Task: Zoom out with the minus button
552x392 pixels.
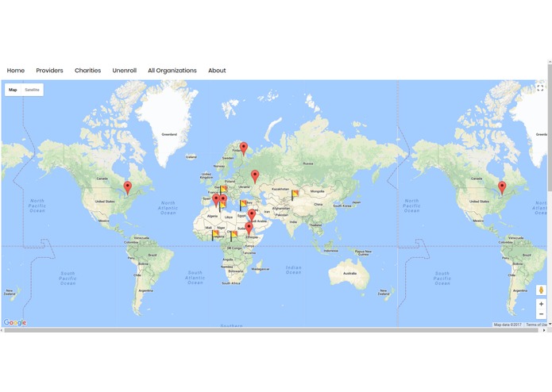Action: 541,314
